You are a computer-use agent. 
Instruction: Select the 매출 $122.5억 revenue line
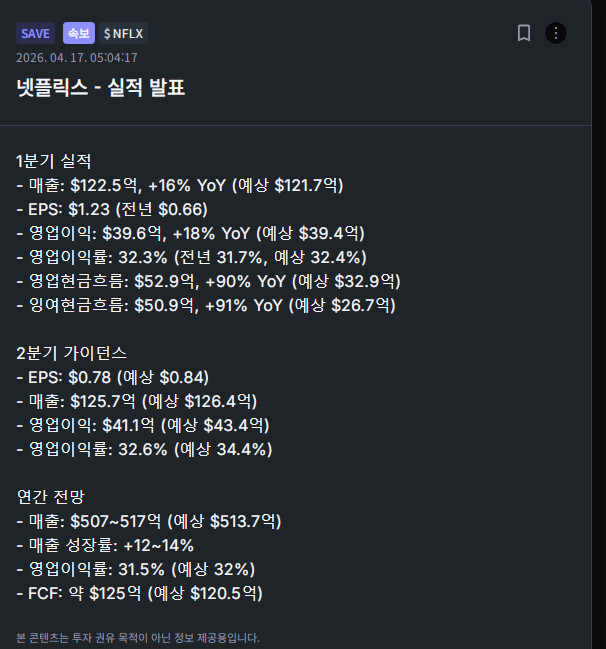click(x=180, y=185)
